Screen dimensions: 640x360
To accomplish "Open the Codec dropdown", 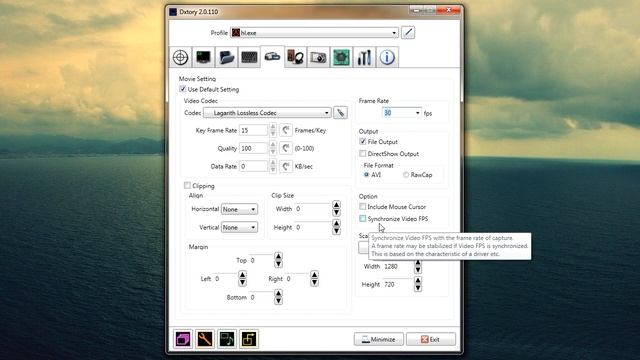I will coord(267,113).
